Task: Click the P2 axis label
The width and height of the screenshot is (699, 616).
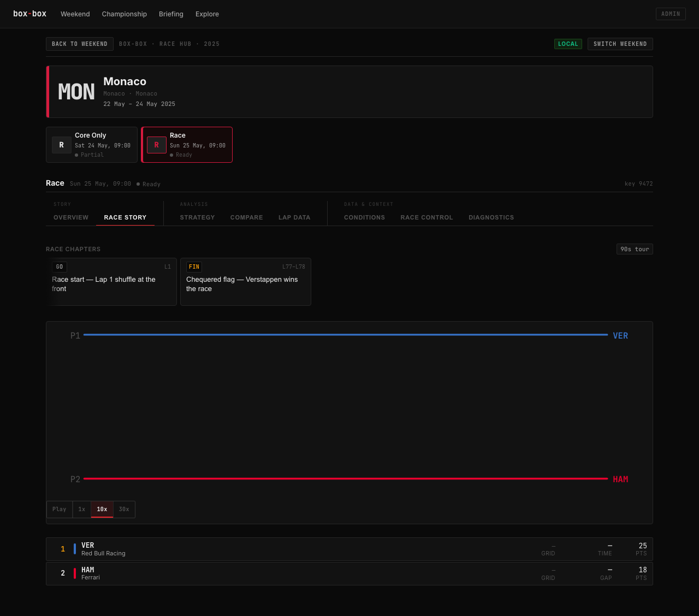Action: pos(75,479)
